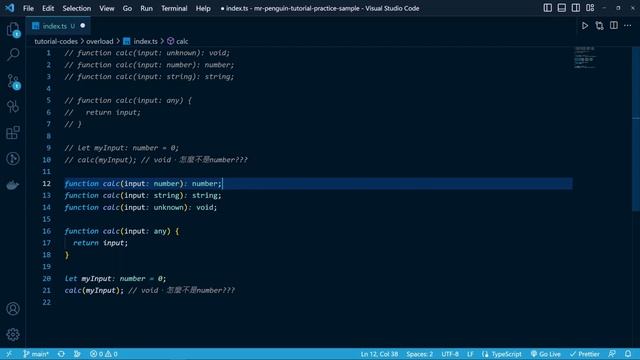Change indentation Spaces: 2

(x=419, y=354)
